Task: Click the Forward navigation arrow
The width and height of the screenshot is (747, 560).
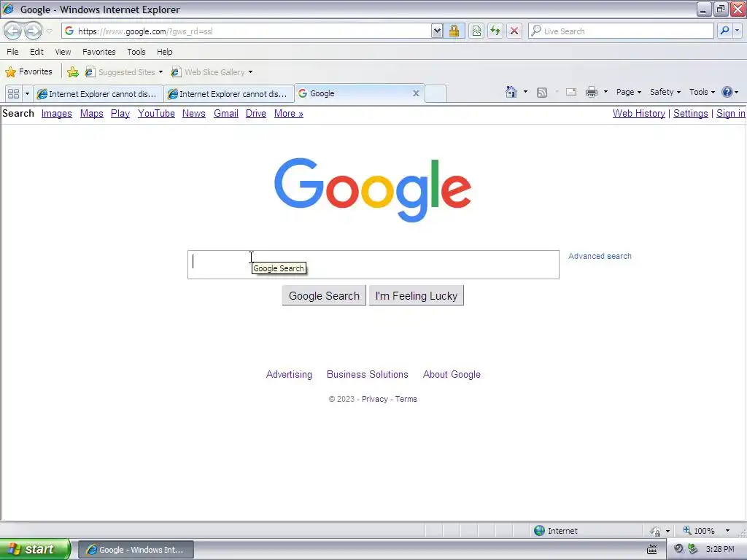Action: (x=33, y=31)
